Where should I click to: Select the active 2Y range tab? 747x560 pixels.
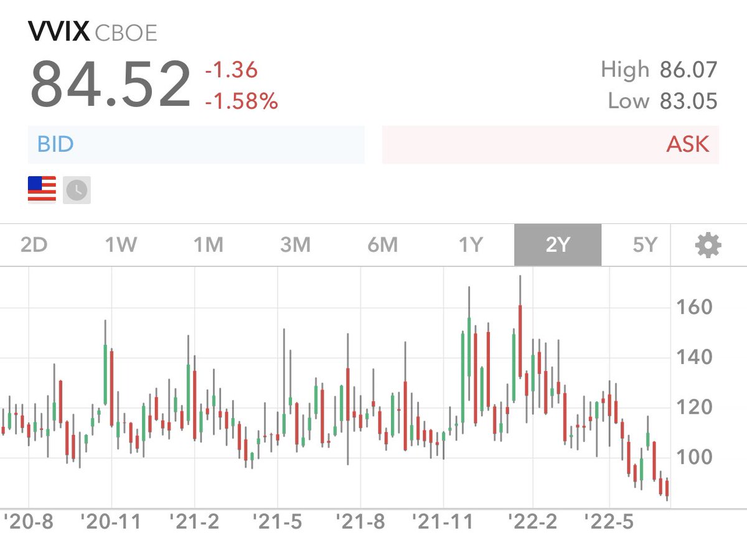[558, 245]
